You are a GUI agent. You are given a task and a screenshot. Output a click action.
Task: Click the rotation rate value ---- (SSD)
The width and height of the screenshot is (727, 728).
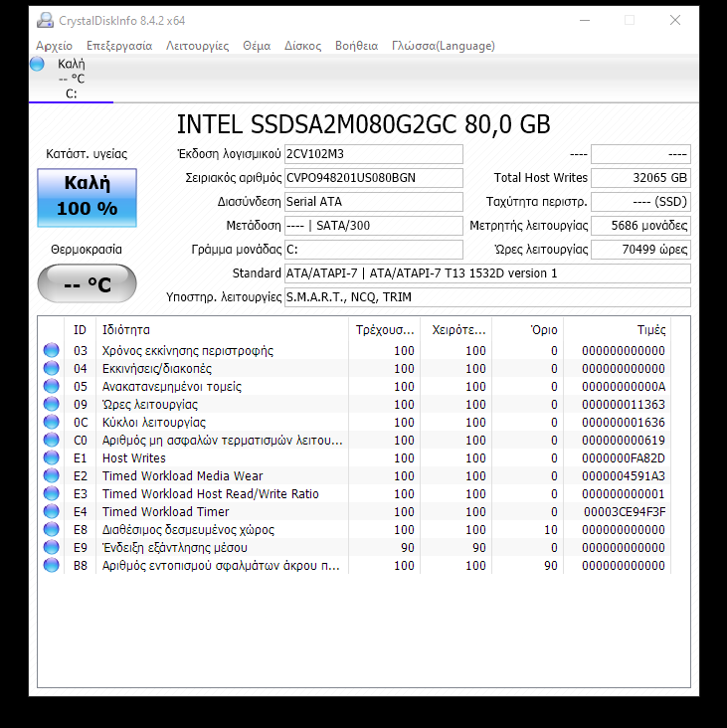click(x=640, y=202)
